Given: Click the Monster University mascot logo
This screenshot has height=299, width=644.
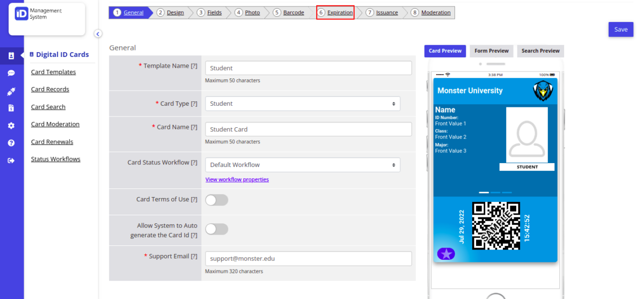Looking at the screenshot, I should [x=543, y=91].
